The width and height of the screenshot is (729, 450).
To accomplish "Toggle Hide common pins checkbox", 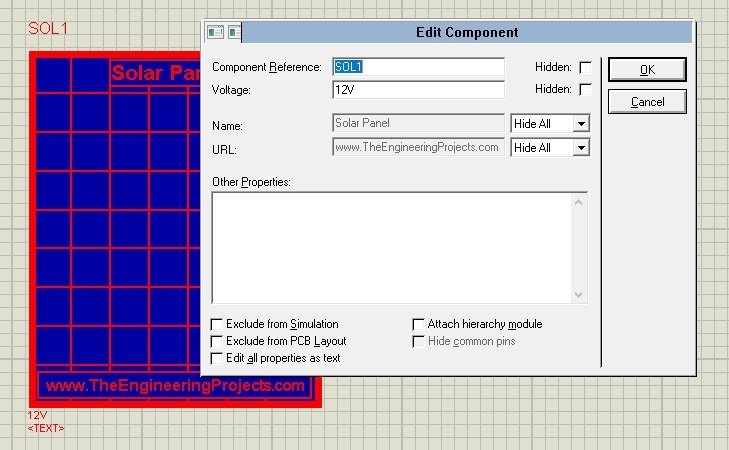I will (418, 341).
